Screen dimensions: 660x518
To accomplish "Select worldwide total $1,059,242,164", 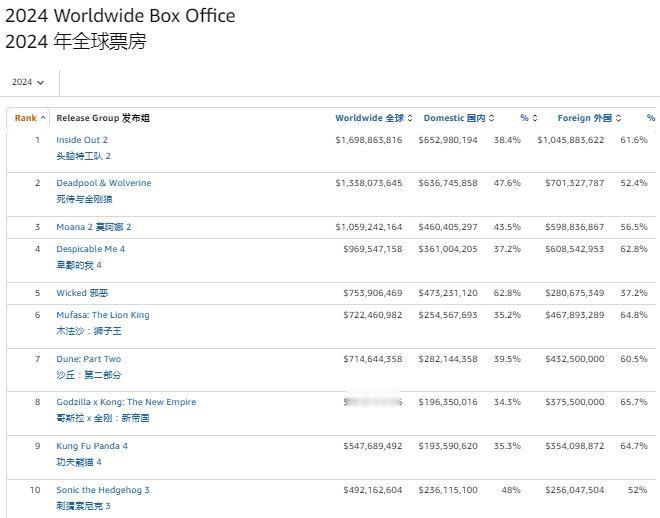I will pos(369,227).
